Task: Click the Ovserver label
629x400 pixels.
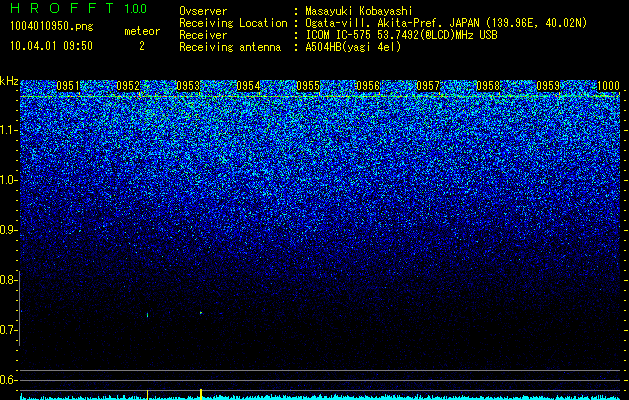Action: [203, 11]
